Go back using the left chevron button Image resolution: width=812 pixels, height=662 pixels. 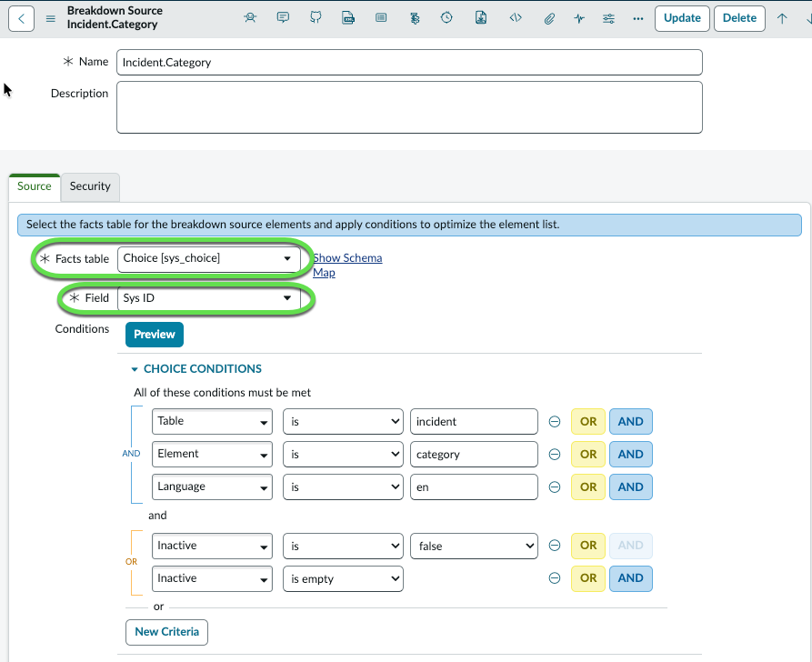(21, 19)
